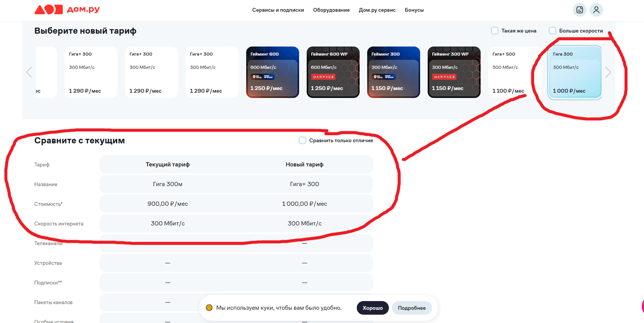644x323 pixels.
Task: Select the Гейминг 300 WF tariff card
Action: tap(454, 72)
